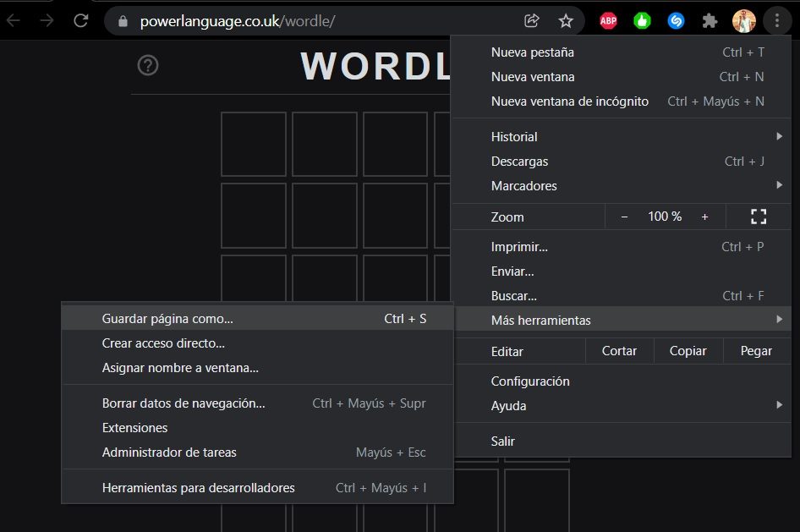Viewport: 800px width, 532px height.
Task: Open the Adblock Plus extension icon
Action: click(608, 21)
